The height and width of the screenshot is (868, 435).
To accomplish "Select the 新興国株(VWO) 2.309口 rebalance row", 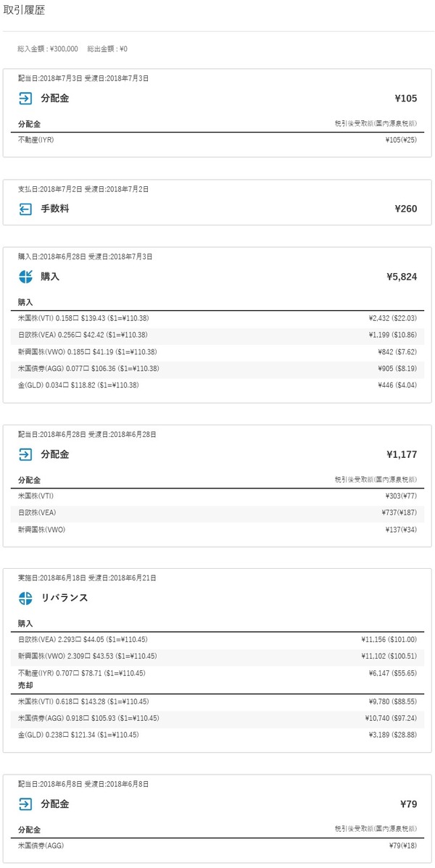I will [x=217, y=656].
